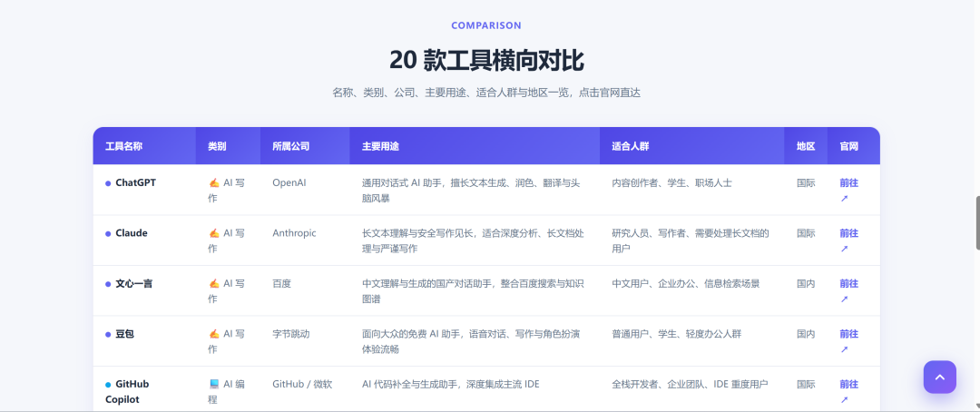Click the 豆包 description starting 面向大众
980x412 pixels.
tap(471, 342)
